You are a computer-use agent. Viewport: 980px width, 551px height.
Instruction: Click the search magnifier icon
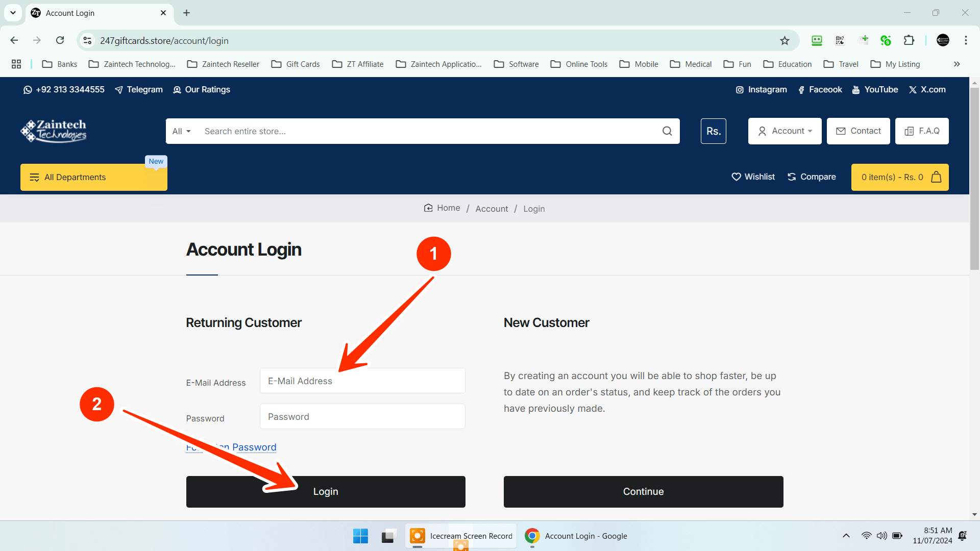click(x=667, y=131)
